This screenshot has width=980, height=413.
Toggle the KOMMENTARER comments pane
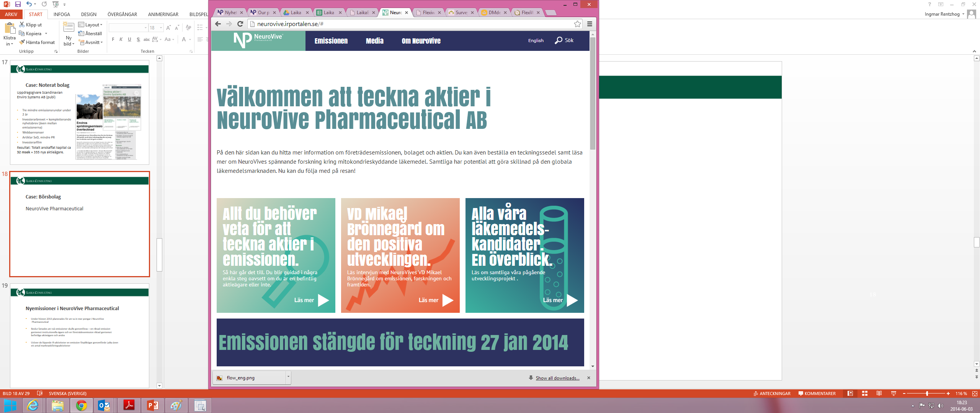point(817,393)
